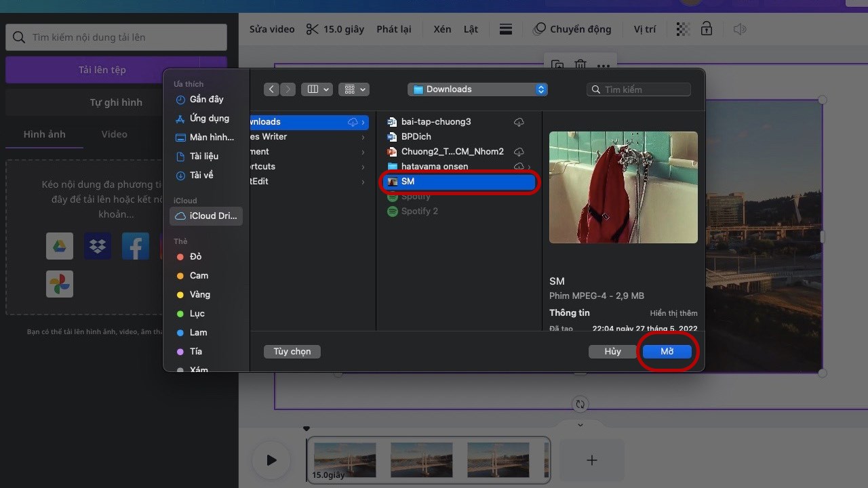The width and height of the screenshot is (868, 488).
Task: Open the three-dot more options above canvas
Action: click(x=604, y=66)
